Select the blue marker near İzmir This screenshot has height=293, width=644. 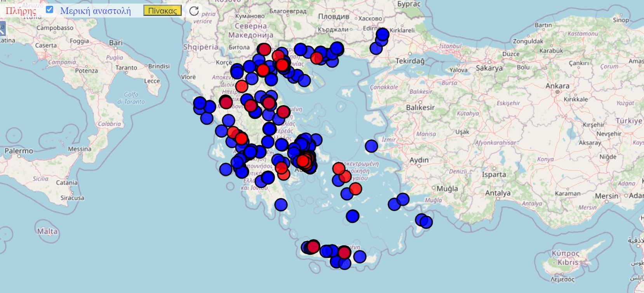[x=371, y=146]
